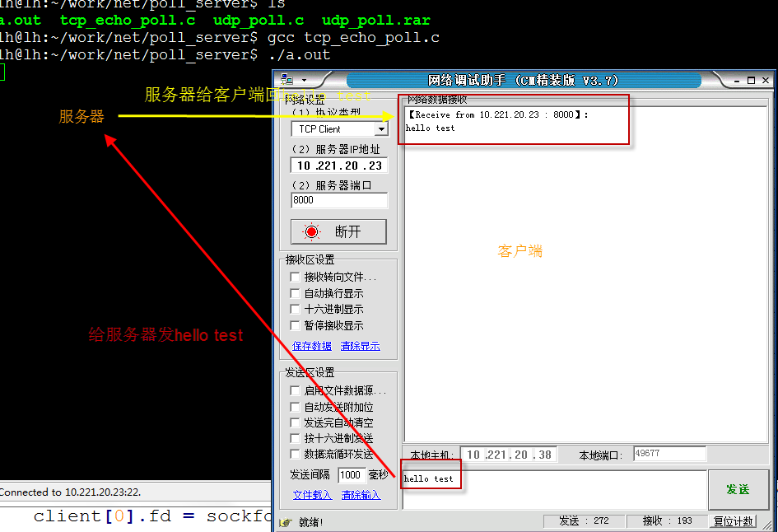Open the TCP Client protocol dropdown

[381, 129]
